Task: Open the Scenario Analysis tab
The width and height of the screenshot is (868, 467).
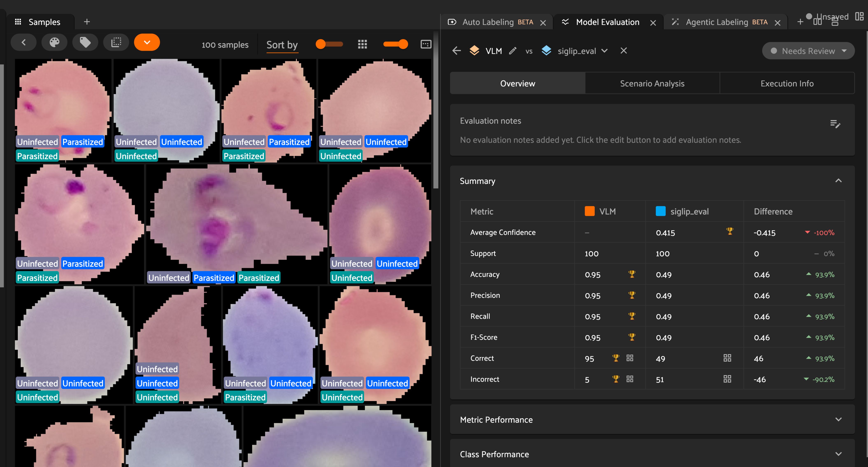Action: [652, 83]
